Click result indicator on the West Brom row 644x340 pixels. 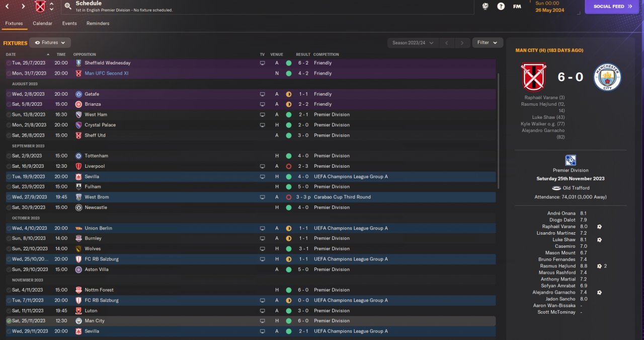pos(289,197)
